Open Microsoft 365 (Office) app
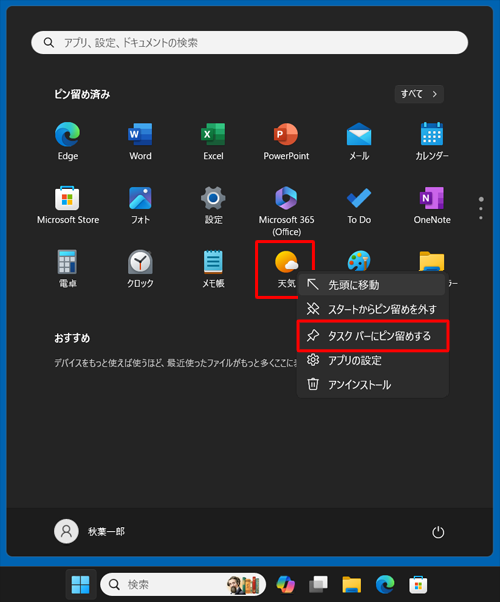Image resolution: width=500 pixels, height=602 pixels. pyautogui.click(x=286, y=210)
